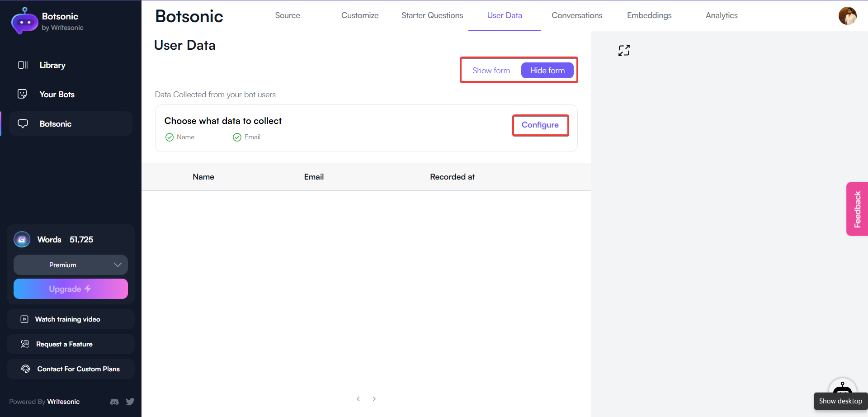Open the Discord community icon
This screenshot has width=868, height=417.
tap(114, 402)
